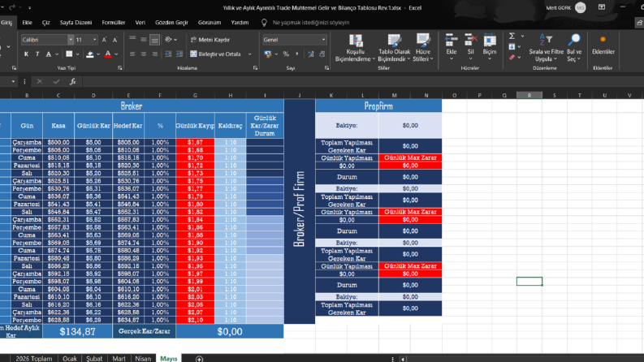Click into the formula bar
This screenshot has width=644, height=362.
point(361,82)
